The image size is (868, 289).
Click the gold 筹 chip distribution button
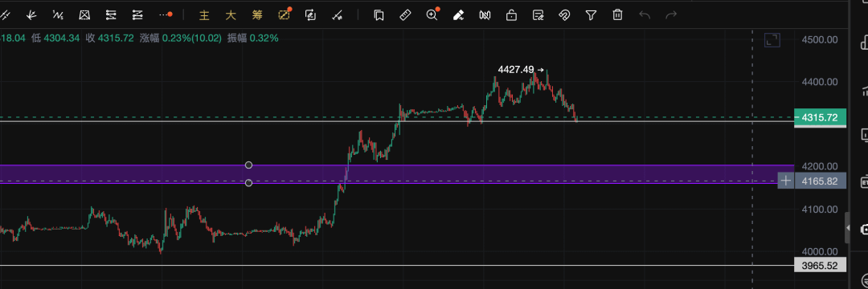[257, 15]
